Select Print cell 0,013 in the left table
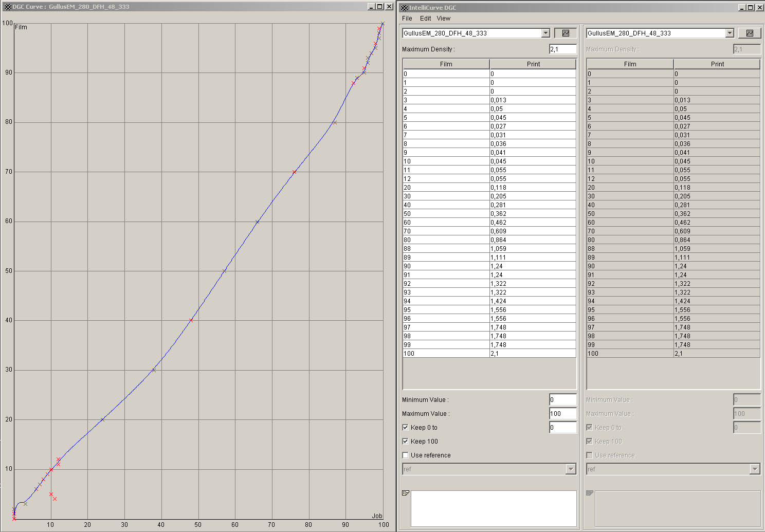Screen dimensions: 765x532 click(x=533, y=100)
